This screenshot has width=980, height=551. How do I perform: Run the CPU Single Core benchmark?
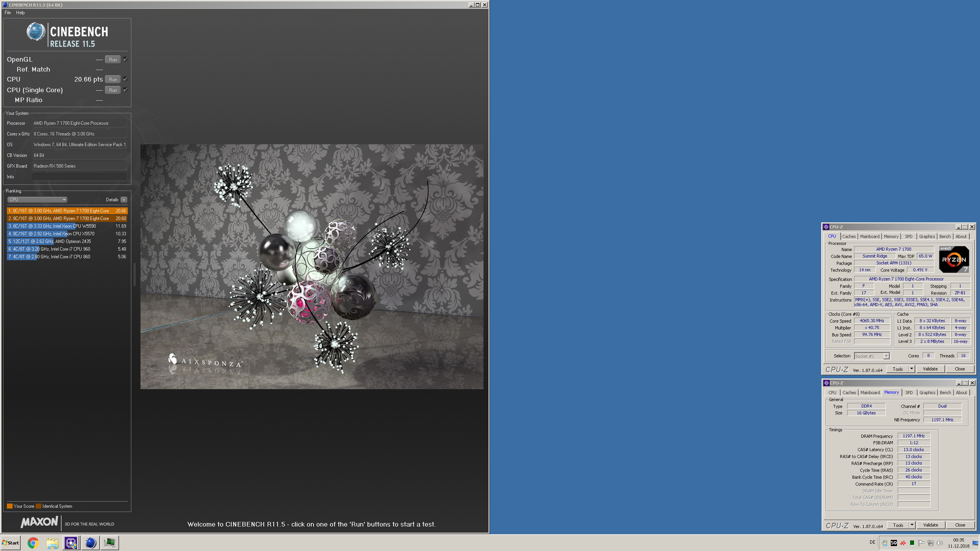pyautogui.click(x=113, y=90)
